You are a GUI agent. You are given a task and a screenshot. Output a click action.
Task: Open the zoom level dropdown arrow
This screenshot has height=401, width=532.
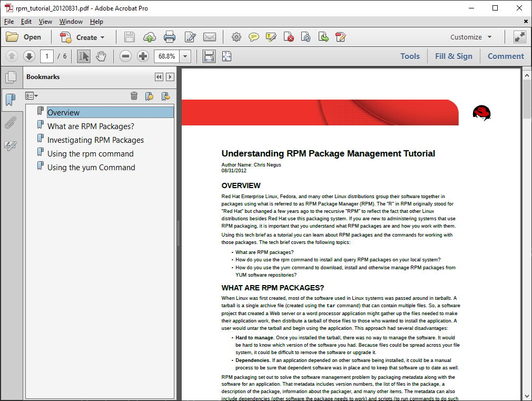(x=185, y=56)
